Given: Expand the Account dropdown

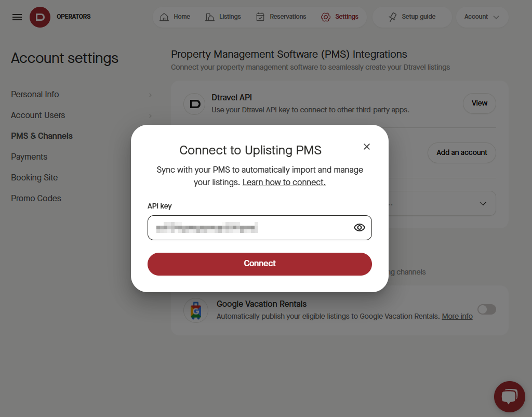Looking at the screenshot, I should (x=482, y=17).
